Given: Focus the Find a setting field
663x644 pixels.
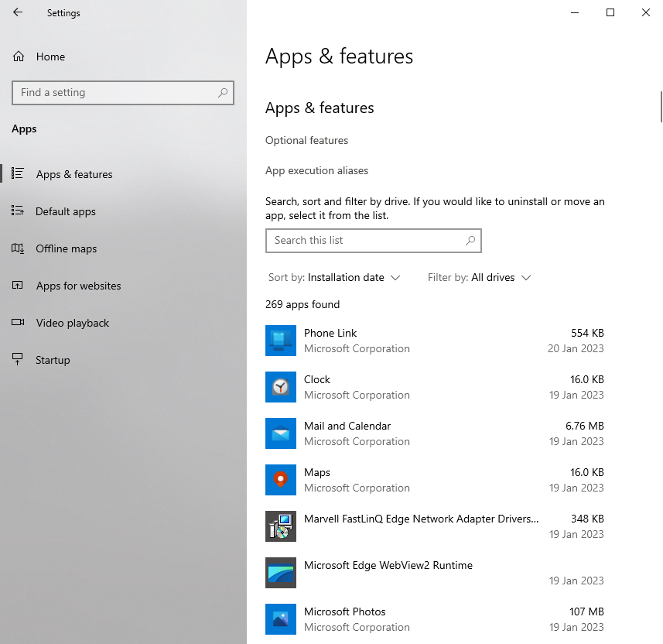Looking at the screenshot, I should pyautogui.click(x=123, y=93).
